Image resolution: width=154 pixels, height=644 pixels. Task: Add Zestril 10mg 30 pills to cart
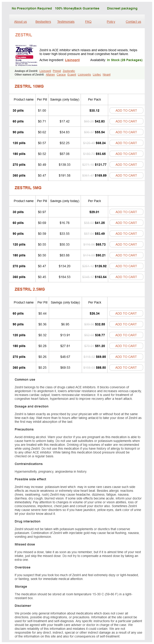coord(126,110)
